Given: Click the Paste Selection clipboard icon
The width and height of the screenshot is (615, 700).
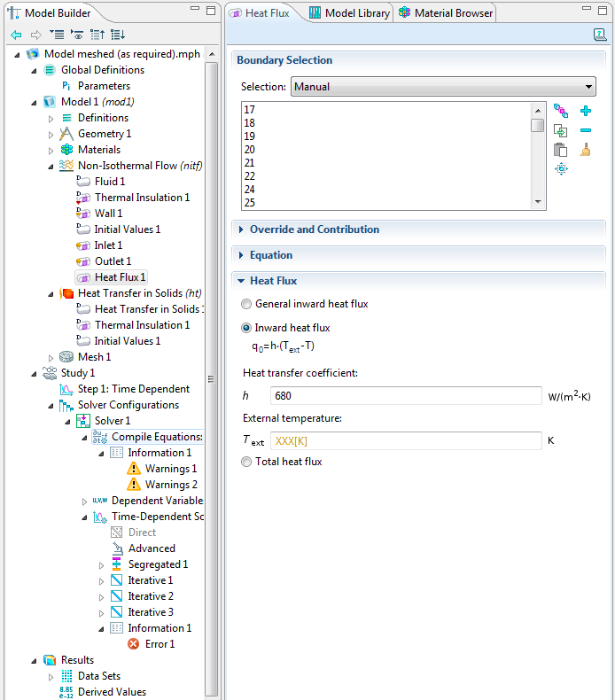Looking at the screenshot, I should pyautogui.click(x=560, y=150).
